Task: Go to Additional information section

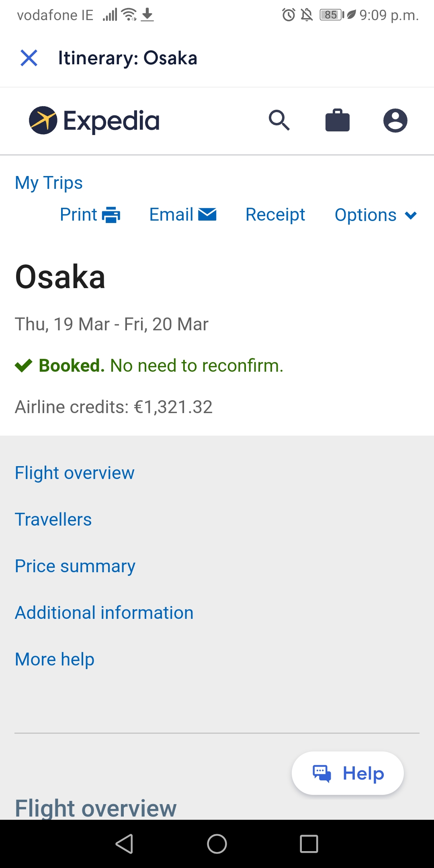Action: [104, 613]
